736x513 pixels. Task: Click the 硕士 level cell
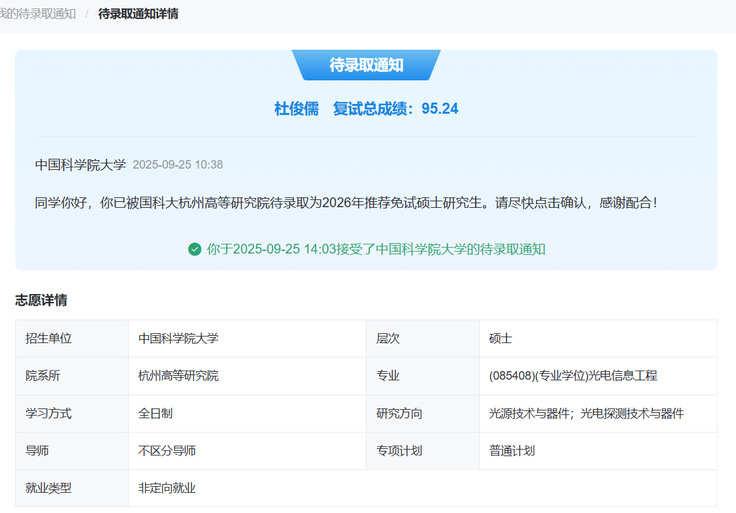pos(501,338)
